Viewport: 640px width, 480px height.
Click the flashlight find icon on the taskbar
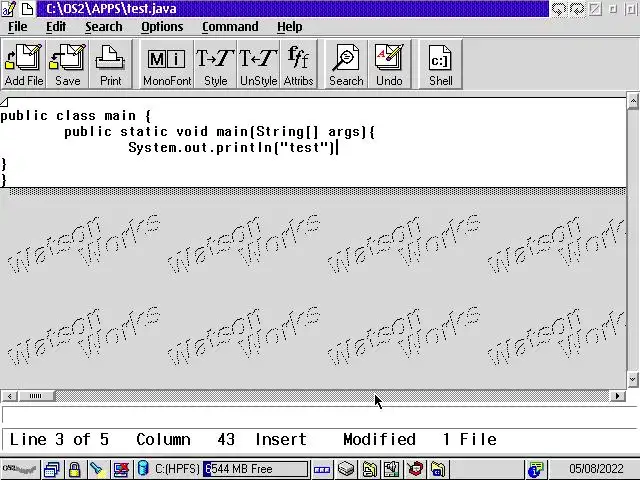(x=97, y=469)
